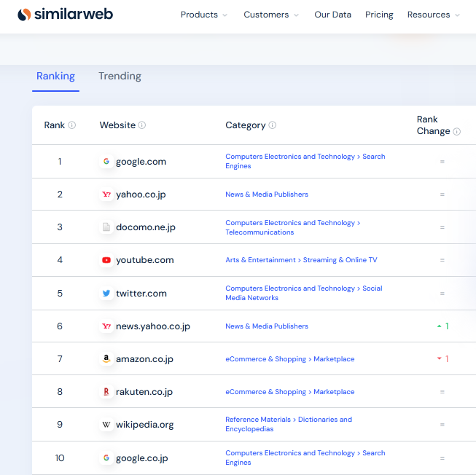Viewport: 476px width, 475px height.
Task: Click the info icon beside Website header
Action: (x=142, y=125)
